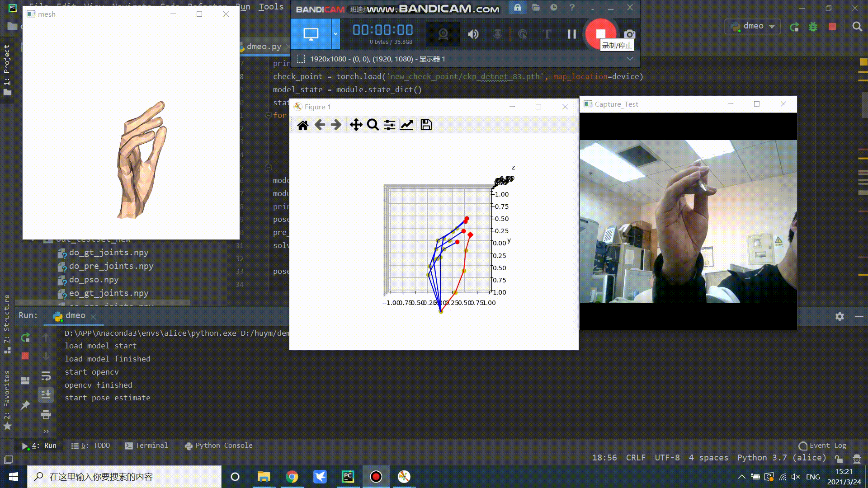868x488 pixels.
Task: Open matplotlib Edit axis parameters icon
Action: 406,125
